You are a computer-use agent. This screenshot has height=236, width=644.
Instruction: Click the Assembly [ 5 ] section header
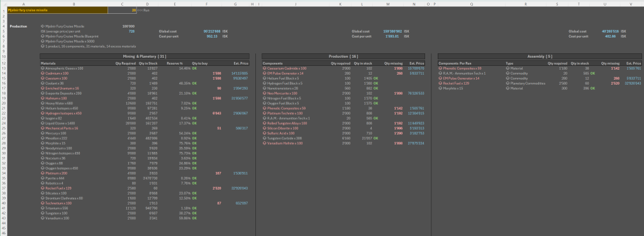(x=539, y=56)
